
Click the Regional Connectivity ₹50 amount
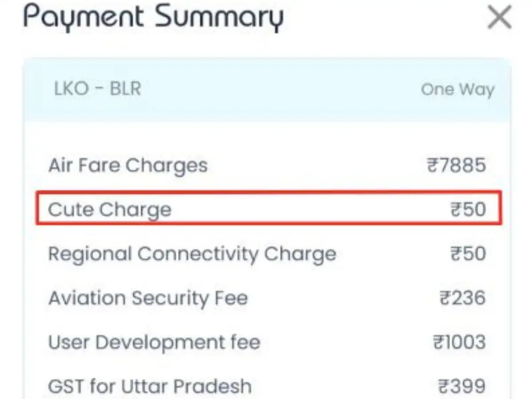tap(468, 254)
